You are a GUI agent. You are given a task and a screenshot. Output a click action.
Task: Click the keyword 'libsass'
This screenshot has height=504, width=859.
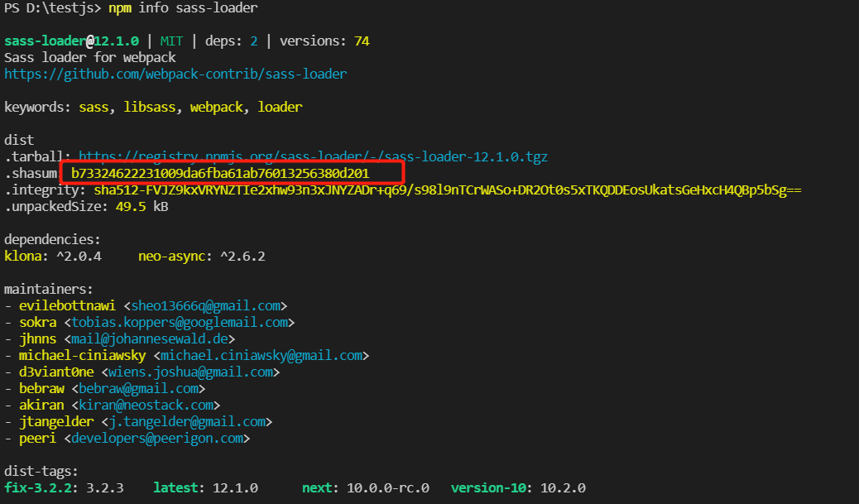click(150, 107)
